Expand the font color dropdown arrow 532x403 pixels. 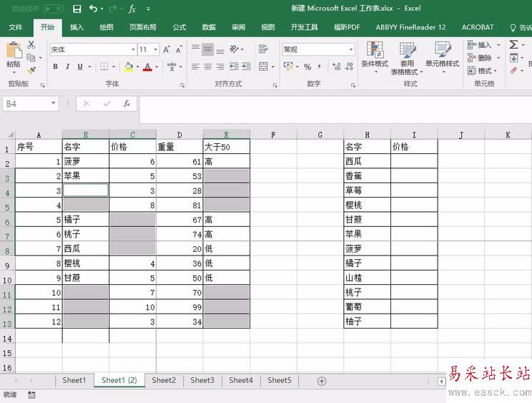(x=157, y=67)
